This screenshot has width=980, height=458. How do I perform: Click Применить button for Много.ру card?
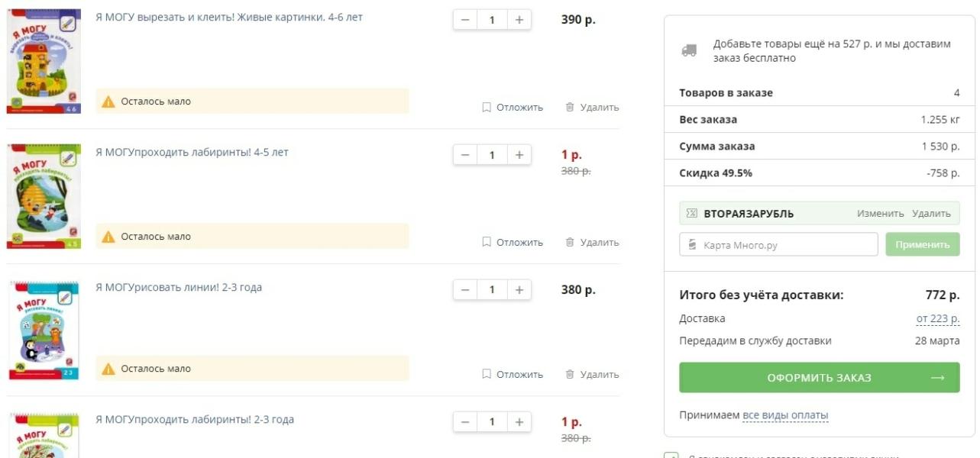[x=922, y=244]
